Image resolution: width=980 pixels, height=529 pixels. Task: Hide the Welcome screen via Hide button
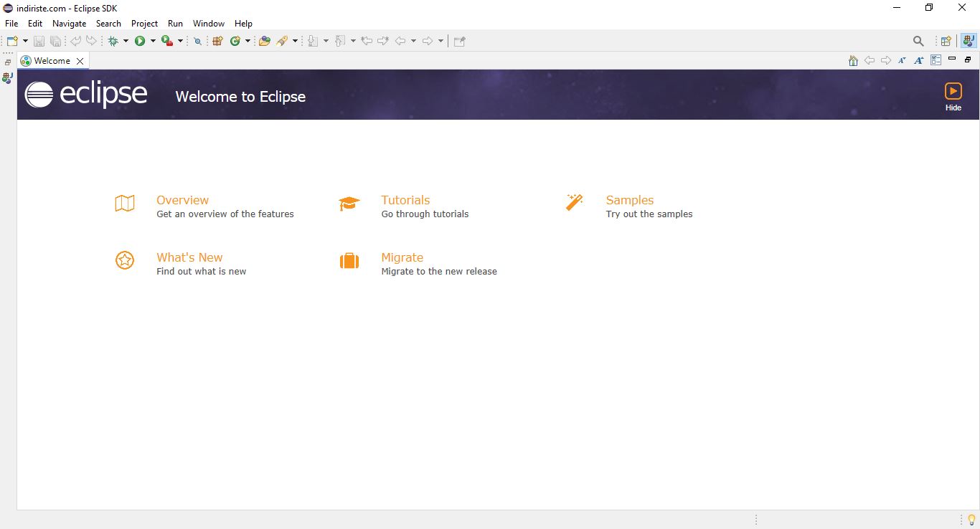[953, 97]
